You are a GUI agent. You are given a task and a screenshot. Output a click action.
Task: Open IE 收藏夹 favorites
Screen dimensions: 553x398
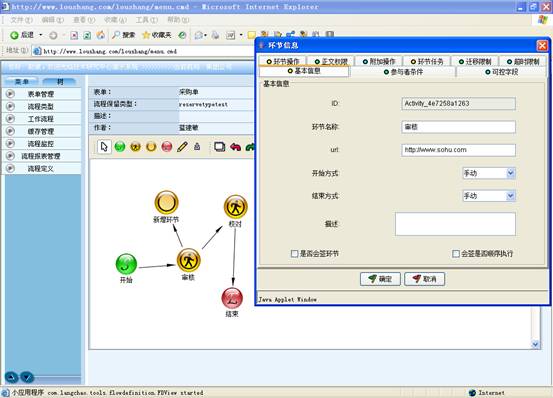pyautogui.click(x=157, y=35)
